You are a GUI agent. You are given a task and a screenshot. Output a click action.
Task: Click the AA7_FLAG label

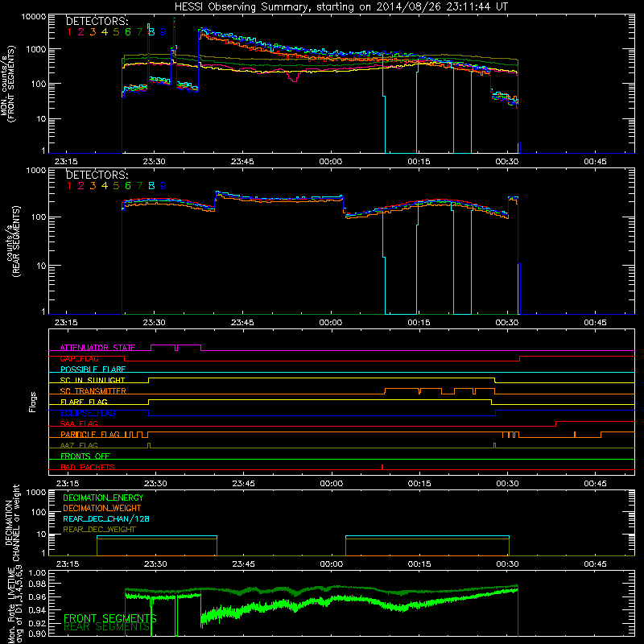(79, 445)
